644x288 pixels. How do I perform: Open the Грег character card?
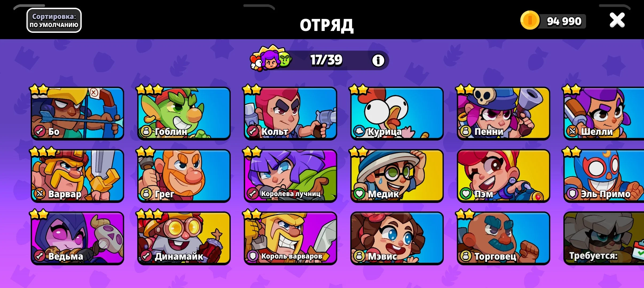pos(184,176)
